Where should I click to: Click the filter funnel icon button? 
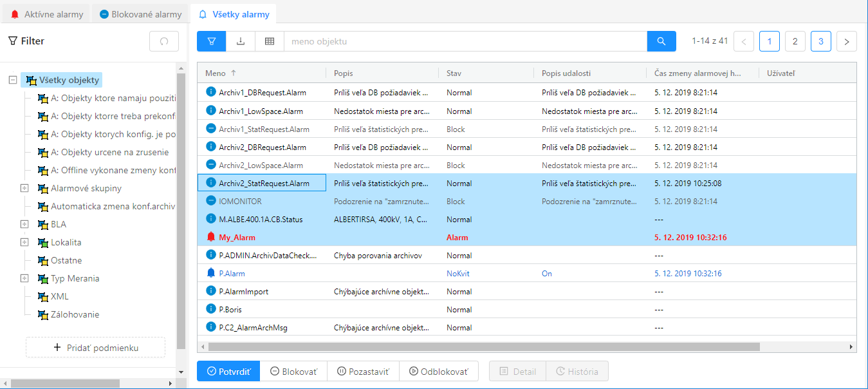tap(212, 41)
